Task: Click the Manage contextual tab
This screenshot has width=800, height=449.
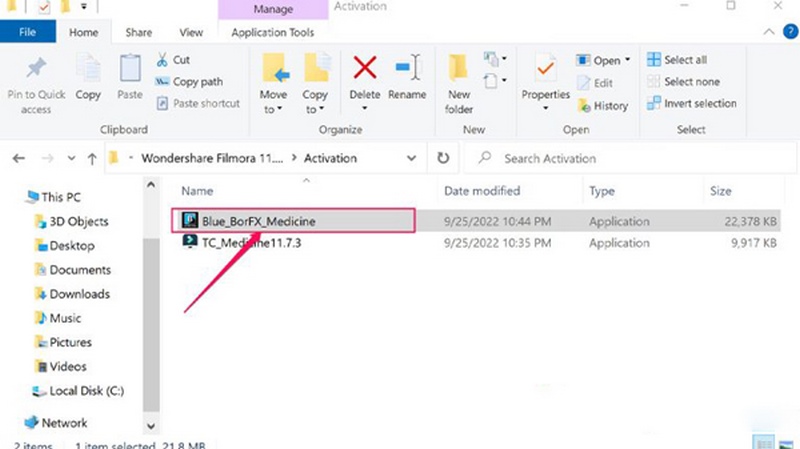Action: click(x=273, y=9)
